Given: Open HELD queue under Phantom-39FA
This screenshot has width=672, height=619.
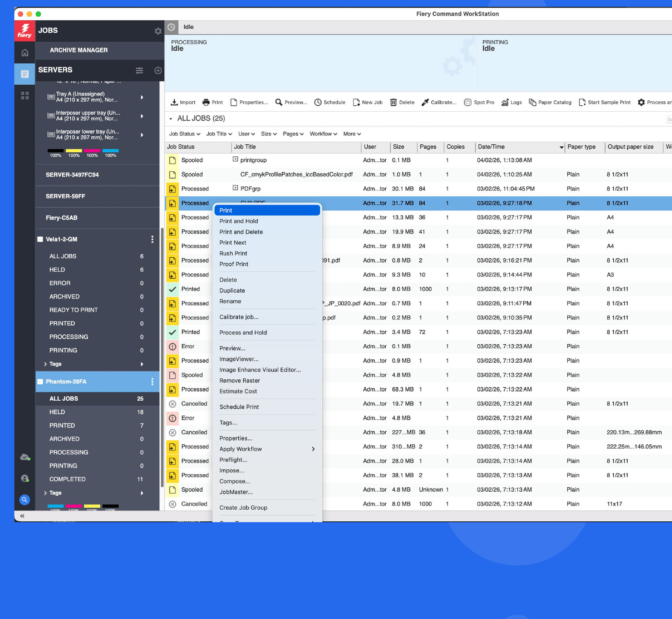Looking at the screenshot, I should [97, 412].
